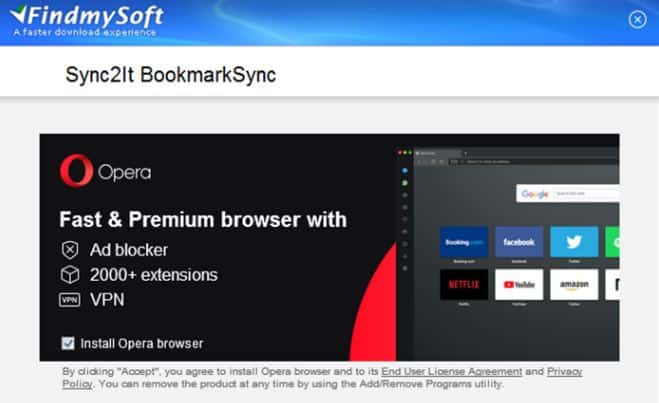Open the Privacy Policy link
This screenshot has height=403, width=659.
click(x=564, y=371)
